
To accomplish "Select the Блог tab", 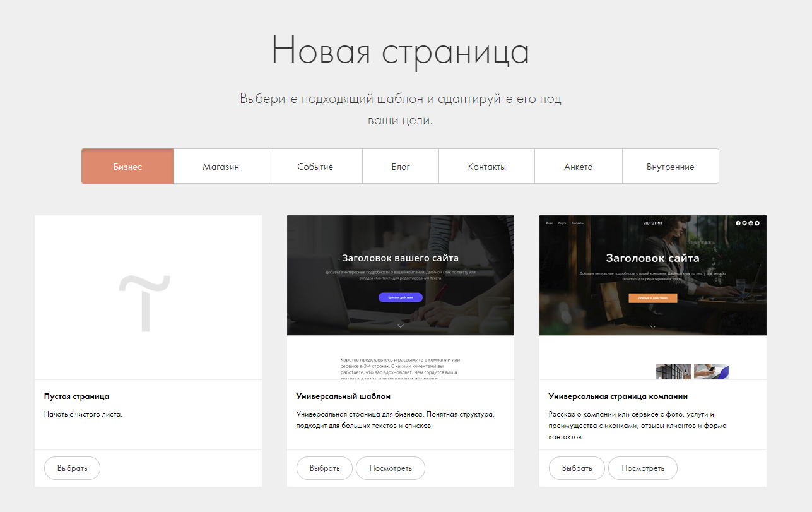I will (400, 165).
